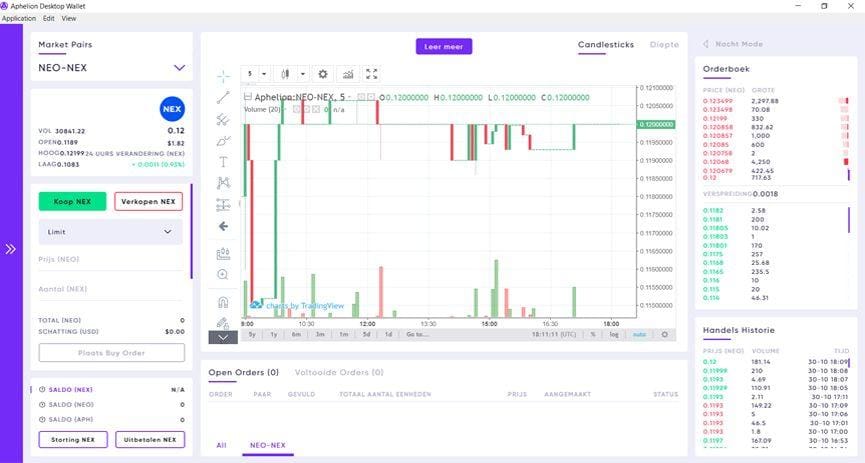Click the info icon beside SALDO (NEX)
The height and width of the screenshot is (463, 865).
[x=42, y=390]
